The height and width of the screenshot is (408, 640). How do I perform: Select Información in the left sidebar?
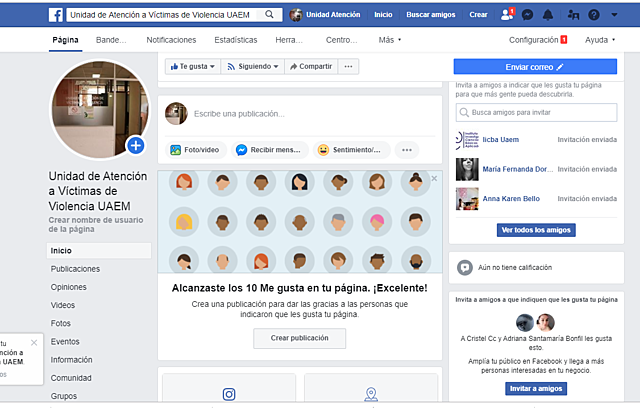(x=71, y=360)
